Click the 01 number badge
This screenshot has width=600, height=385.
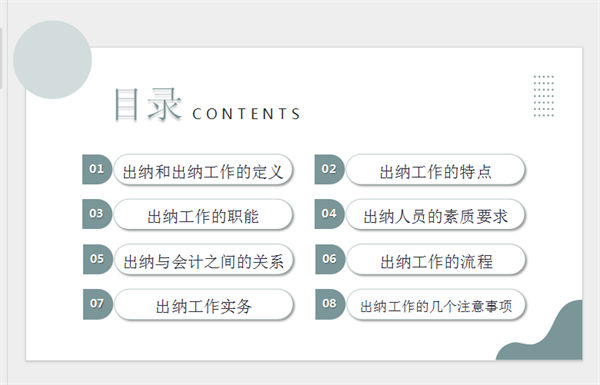tap(97, 169)
